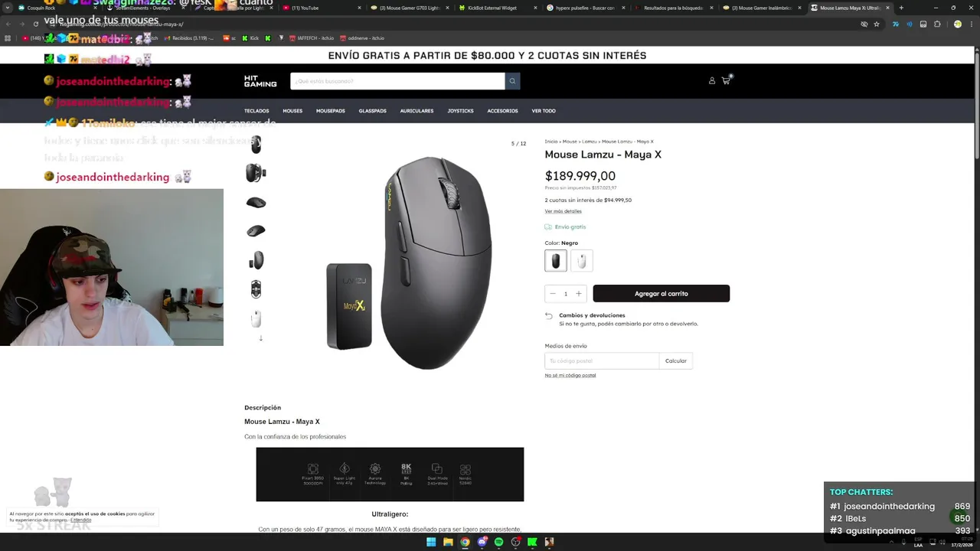Open the MOUSES menu category
The width and height of the screenshot is (980, 551).
pos(292,111)
